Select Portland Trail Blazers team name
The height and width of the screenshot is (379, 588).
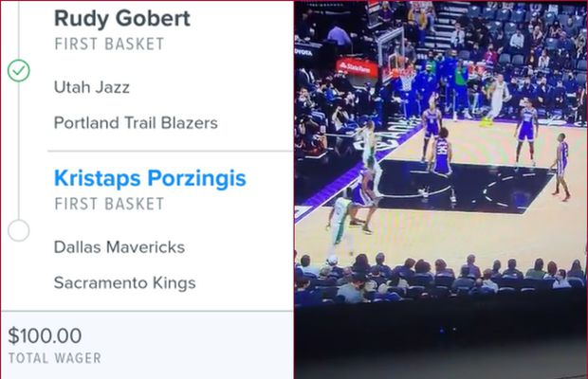136,123
